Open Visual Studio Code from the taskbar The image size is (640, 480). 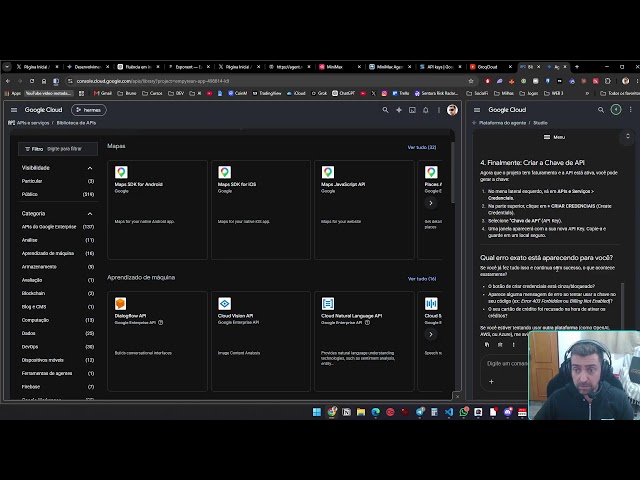449,412
